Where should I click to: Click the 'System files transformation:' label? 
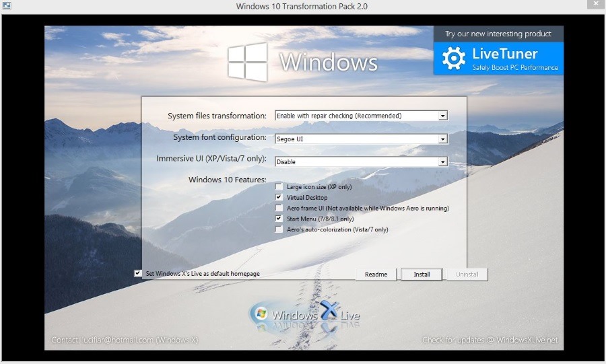coord(217,116)
